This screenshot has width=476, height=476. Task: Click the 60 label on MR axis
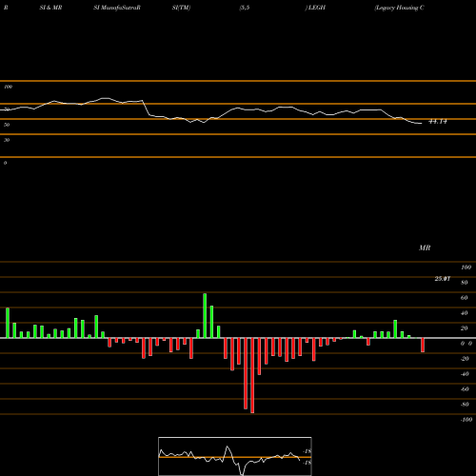(x=465, y=298)
